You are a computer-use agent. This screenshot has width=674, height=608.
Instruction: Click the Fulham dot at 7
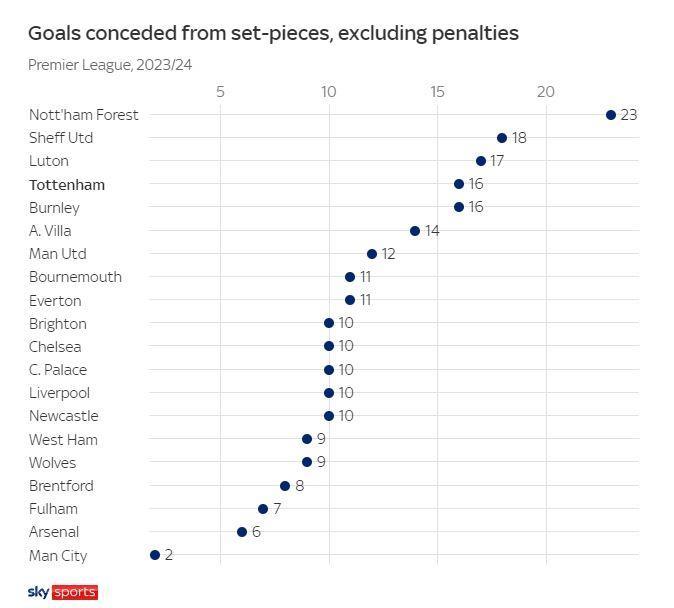(263, 509)
